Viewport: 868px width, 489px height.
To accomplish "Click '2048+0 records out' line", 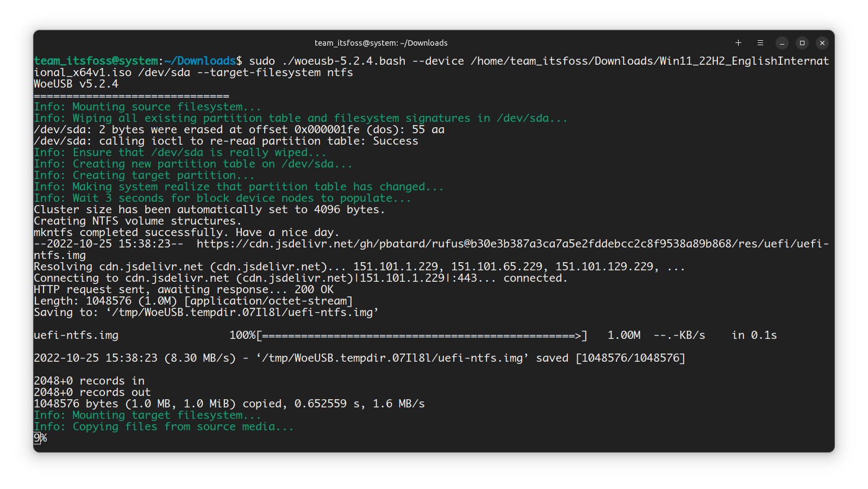I will 92,392.
